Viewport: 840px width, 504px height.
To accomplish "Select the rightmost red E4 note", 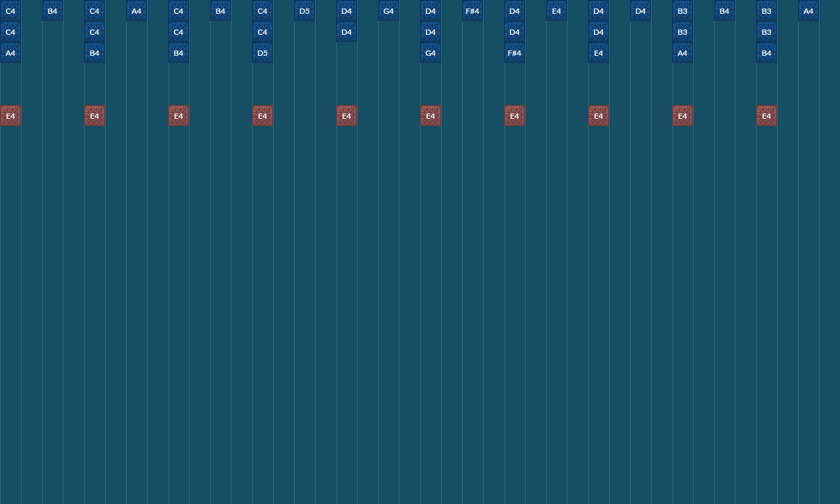I will (766, 115).
